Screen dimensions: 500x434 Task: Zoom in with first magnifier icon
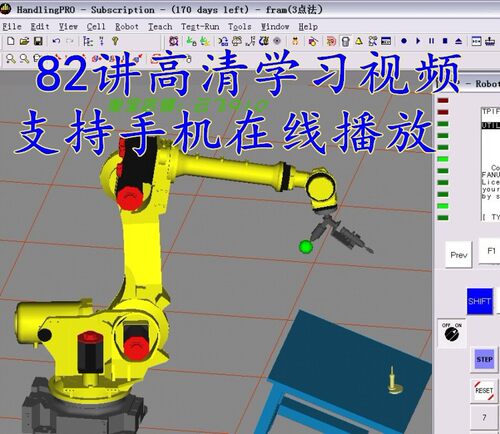click(x=11, y=59)
